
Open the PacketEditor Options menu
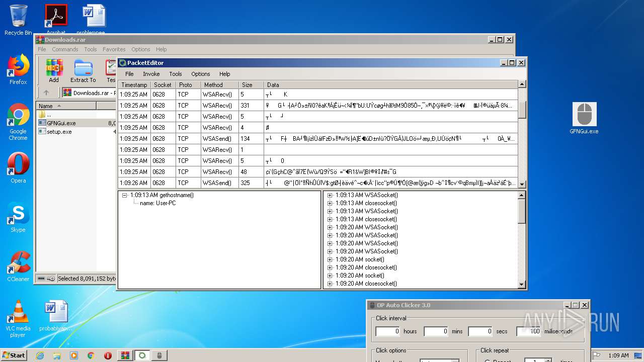click(200, 74)
